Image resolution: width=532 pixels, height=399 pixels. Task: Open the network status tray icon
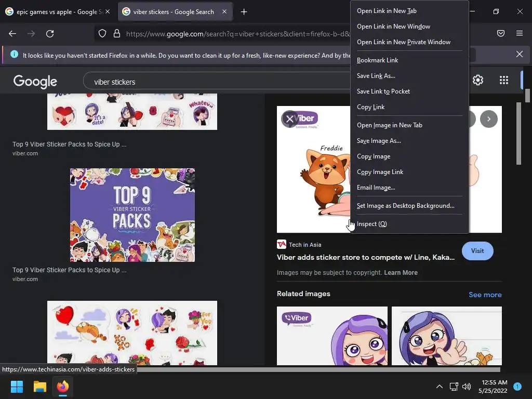point(454,387)
